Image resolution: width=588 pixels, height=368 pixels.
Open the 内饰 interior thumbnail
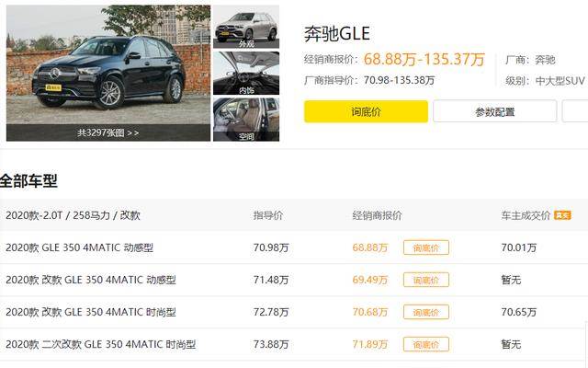coord(246,74)
